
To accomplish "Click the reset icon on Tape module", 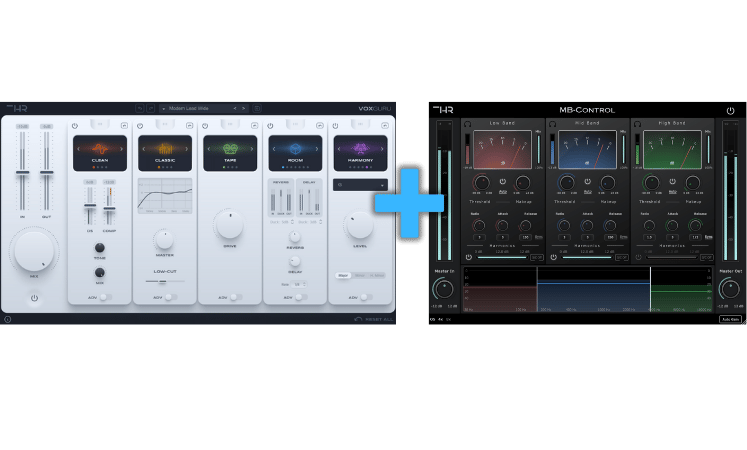I will [254, 126].
